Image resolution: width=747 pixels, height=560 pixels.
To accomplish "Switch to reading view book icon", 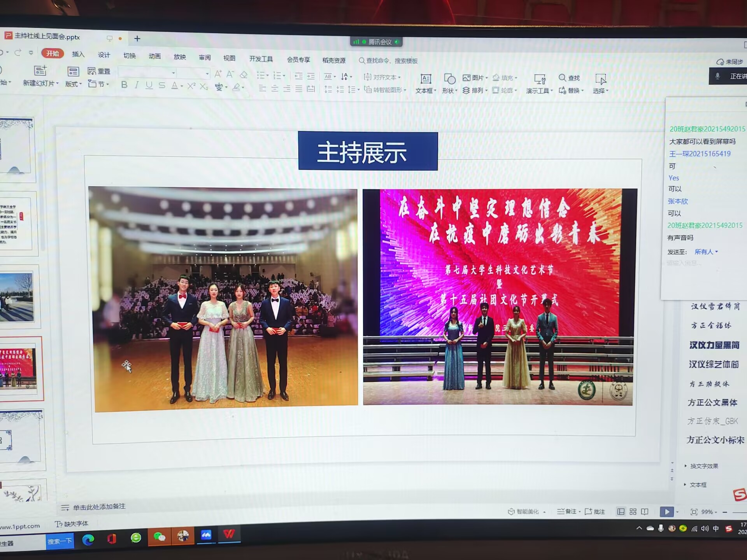I will 645,512.
